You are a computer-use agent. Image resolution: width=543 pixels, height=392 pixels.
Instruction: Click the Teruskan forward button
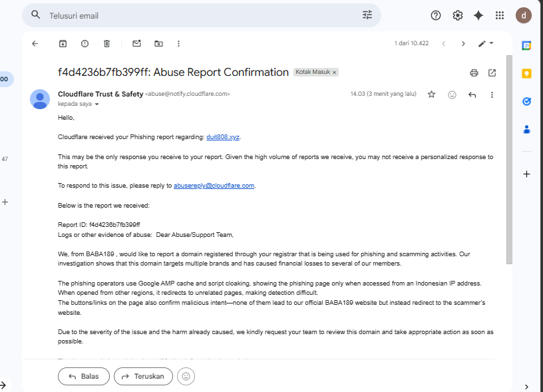click(x=143, y=377)
